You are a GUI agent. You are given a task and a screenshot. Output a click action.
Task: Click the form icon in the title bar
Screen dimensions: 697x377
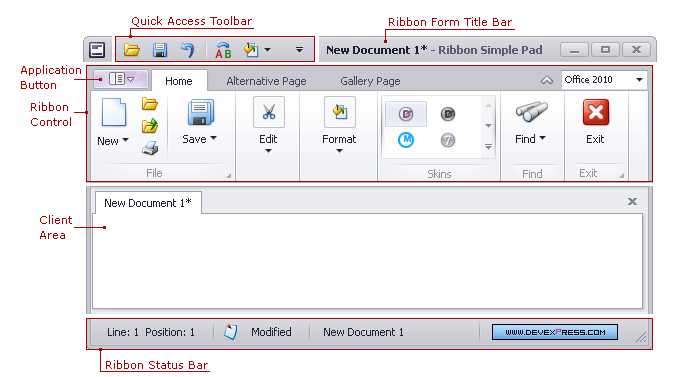[97, 50]
